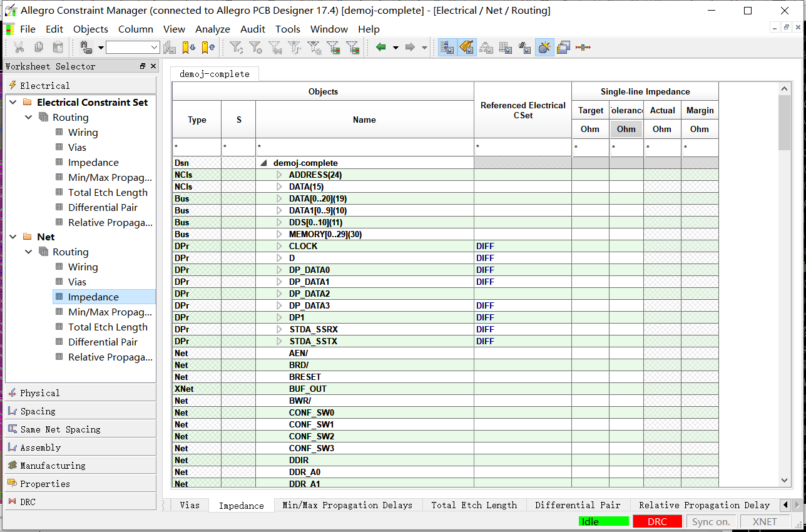Viewport: 806px width, 532px height.
Task: Click the Physical domain icon in selector
Action: click(13, 392)
